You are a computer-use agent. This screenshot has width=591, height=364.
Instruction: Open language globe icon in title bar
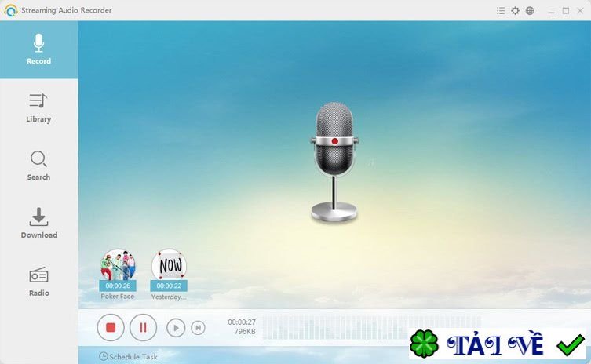[530, 10]
